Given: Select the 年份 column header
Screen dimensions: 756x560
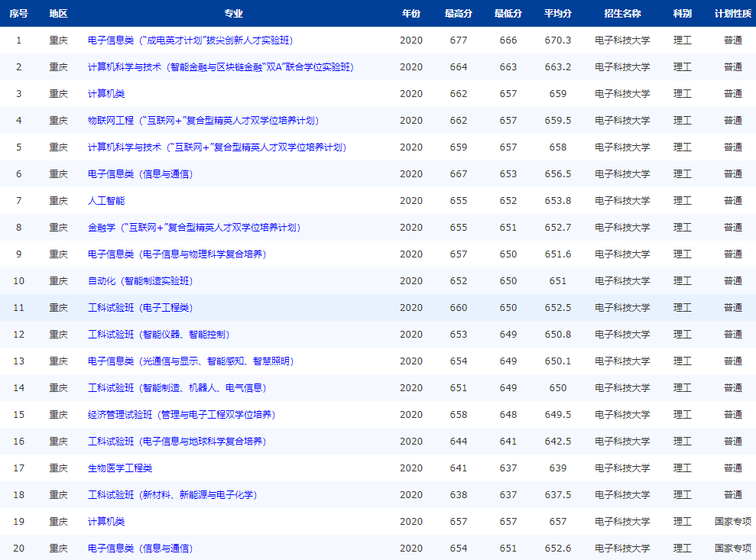Looking at the screenshot, I should 411,12.
